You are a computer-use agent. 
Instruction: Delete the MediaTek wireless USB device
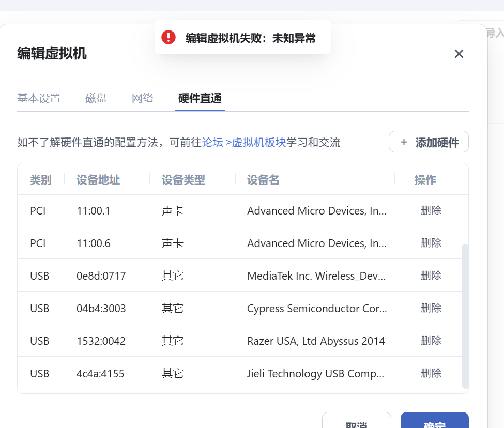point(431,276)
